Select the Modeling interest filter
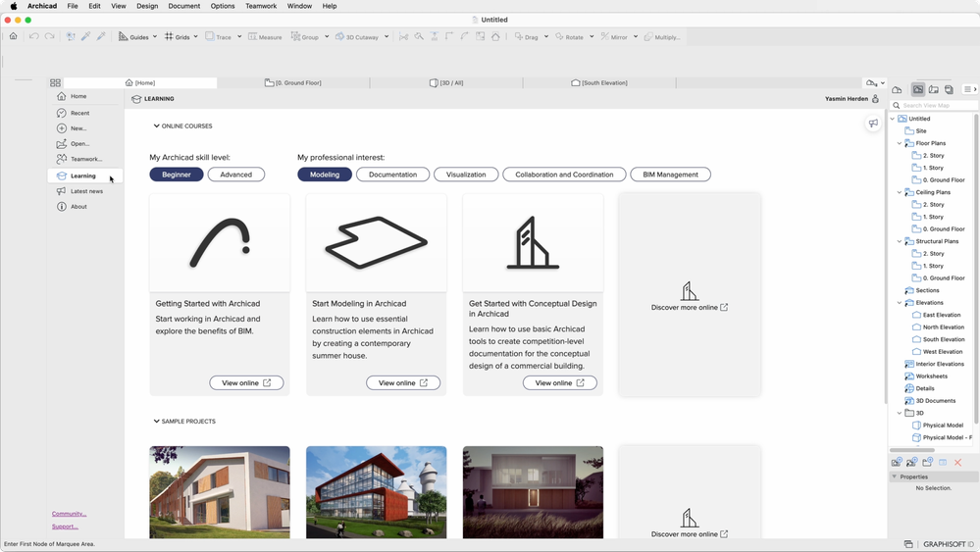Image resolution: width=980 pixels, height=552 pixels. coord(325,175)
